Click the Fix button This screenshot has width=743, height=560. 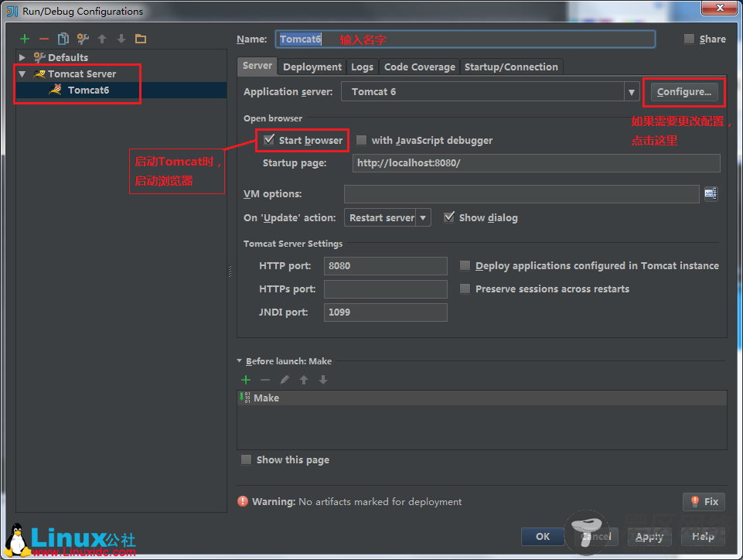point(704,501)
